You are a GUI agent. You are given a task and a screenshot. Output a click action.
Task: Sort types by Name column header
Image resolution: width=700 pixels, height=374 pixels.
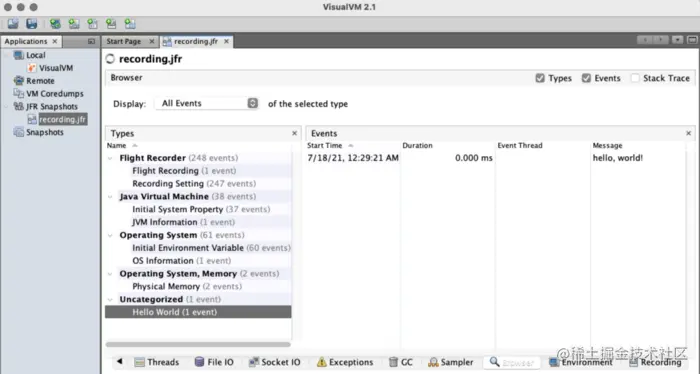point(198,145)
